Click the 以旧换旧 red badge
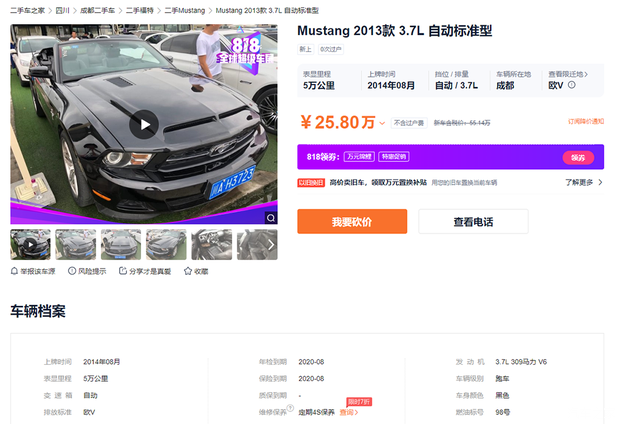Screen dimensions: 620x424 coord(311,182)
